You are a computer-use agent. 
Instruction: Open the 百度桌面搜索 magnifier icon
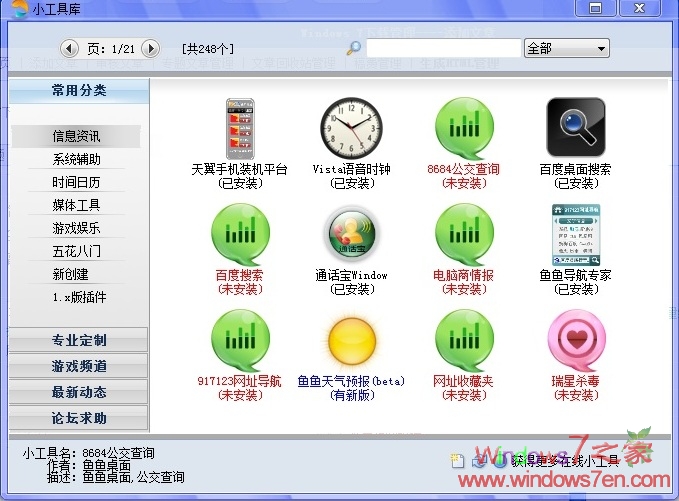click(576, 128)
